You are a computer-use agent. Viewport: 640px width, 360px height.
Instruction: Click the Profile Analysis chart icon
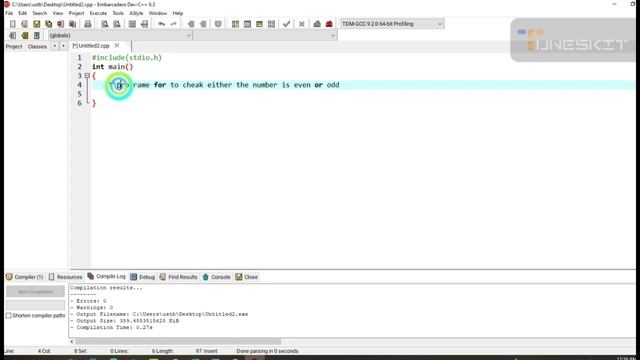pyautogui.click(x=317, y=24)
